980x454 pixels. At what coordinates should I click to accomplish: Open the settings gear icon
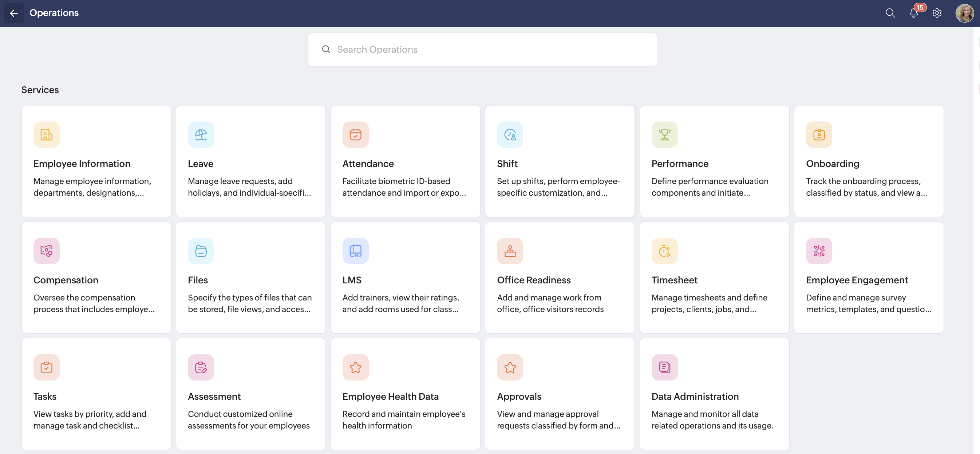pos(937,13)
